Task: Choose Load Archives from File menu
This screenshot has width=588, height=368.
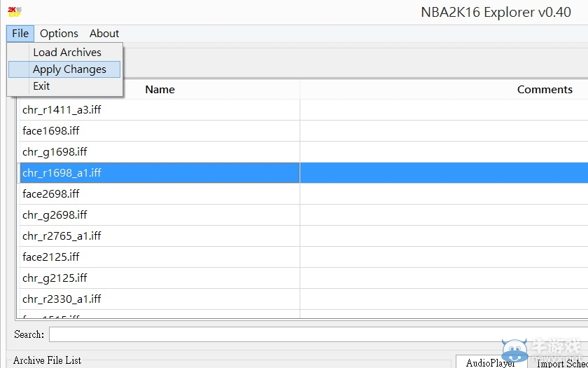Action: 64,52
